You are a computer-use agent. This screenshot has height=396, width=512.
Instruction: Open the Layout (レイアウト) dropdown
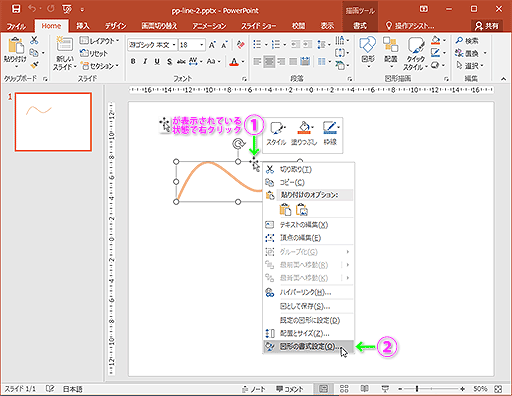tap(99, 41)
